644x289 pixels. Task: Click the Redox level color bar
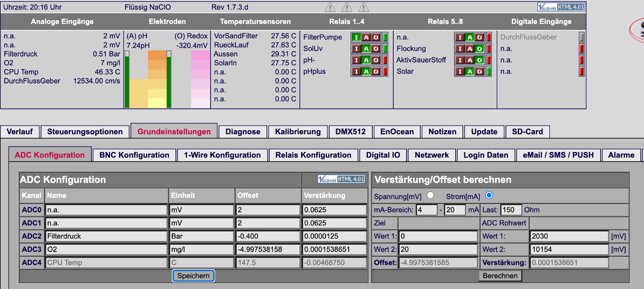200,79
